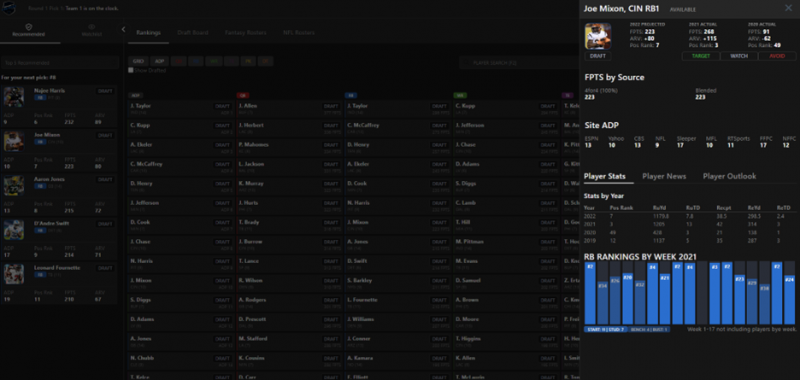Switch rankings to GRID view
Viewport: 800px width, 380px height.
138,61
